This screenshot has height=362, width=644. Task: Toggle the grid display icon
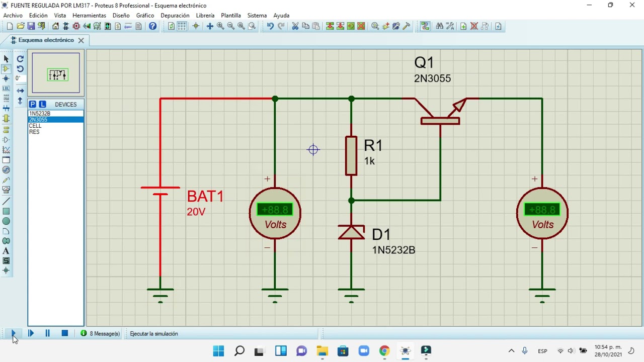point(182,26)
